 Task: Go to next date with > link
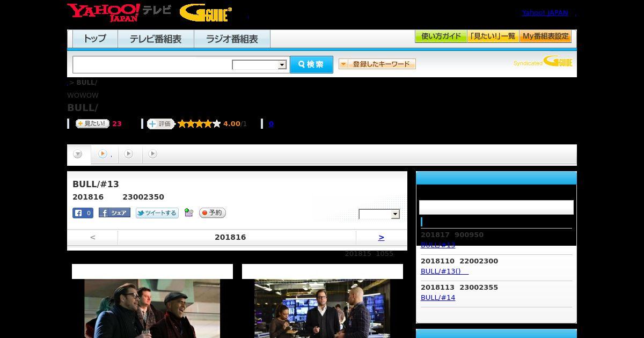tap(381, 237)
